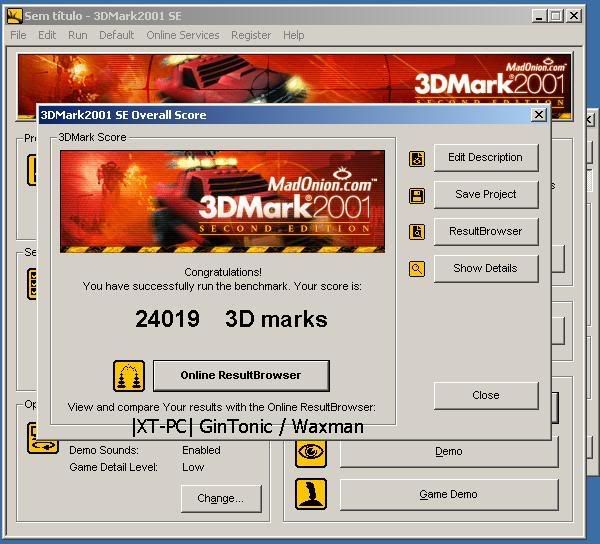Click the yellow Online ResultBrowser icon
The width and height of the screenshot is (600, 544).
click(128, 376)
